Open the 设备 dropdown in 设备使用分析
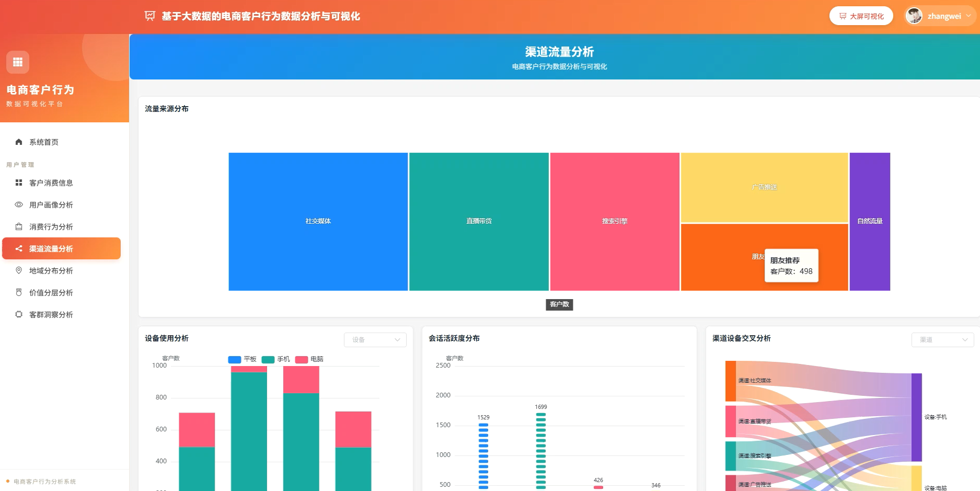This screenshot has height=491, width=980. 375,340
